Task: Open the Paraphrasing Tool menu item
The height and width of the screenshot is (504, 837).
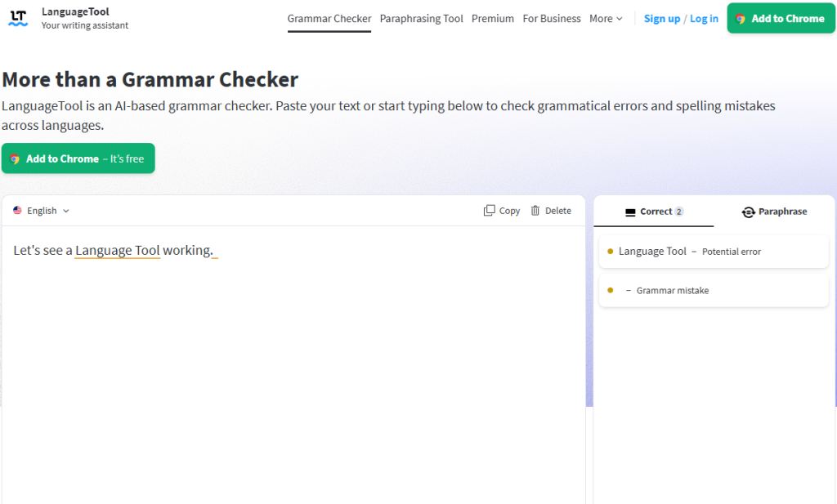Action: click(421, 19)
